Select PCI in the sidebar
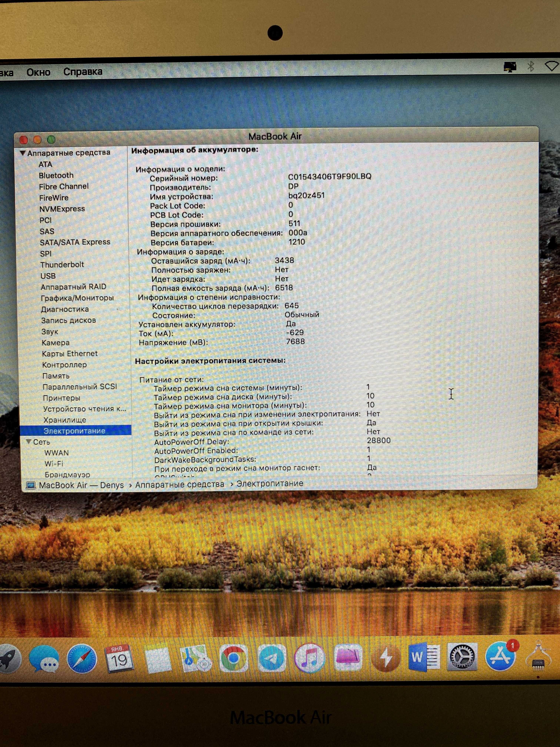The width and height of the screenshot is (560, 747). (x=46, y=220)
